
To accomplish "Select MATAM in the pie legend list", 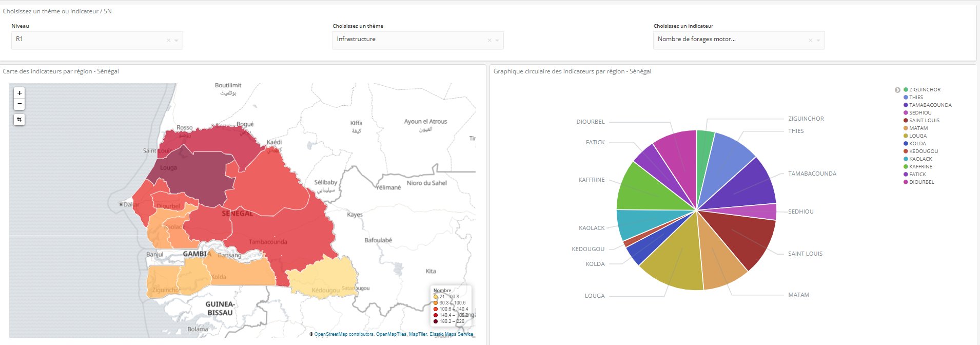I will 918,128.
